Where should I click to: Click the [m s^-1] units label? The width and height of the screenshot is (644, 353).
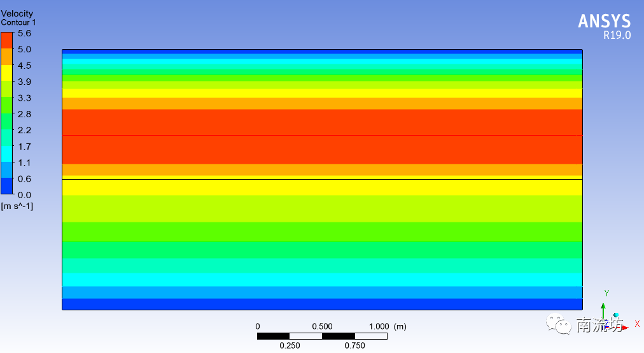pos(17,206)
